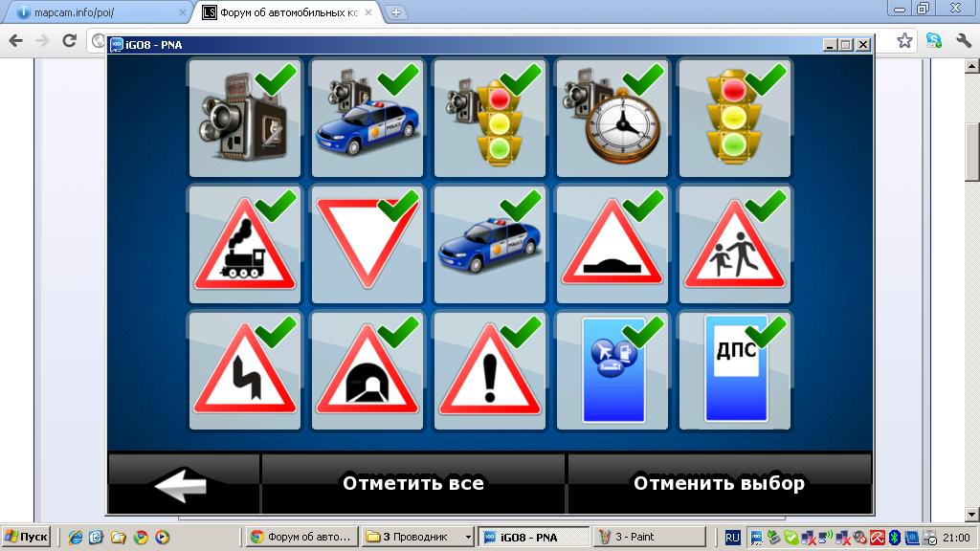Uncheck the green checkmark on yield sign
Viewport: 980px width, 551px height.
click(x=398, y=205)
